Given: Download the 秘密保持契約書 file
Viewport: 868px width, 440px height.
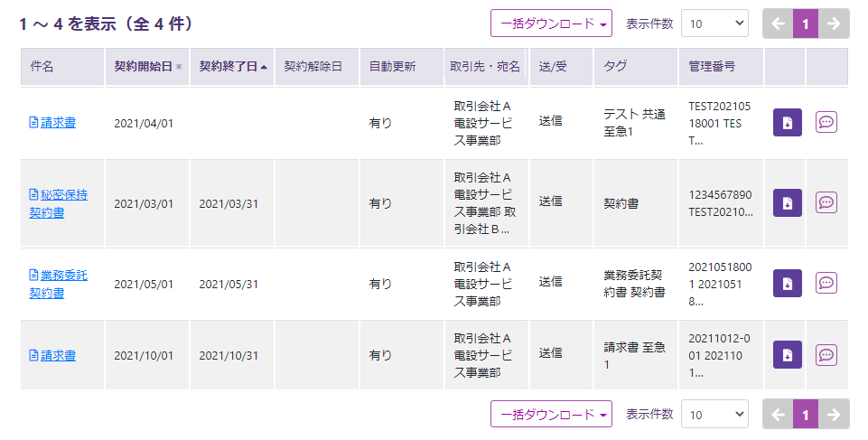Looking at the screenshot, I should pos(788,202).
